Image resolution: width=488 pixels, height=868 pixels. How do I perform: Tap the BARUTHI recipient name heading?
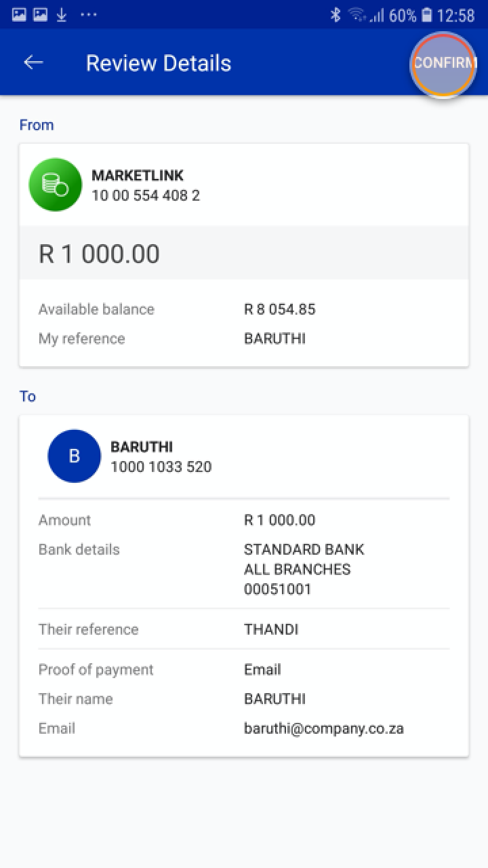click(142, 447)
